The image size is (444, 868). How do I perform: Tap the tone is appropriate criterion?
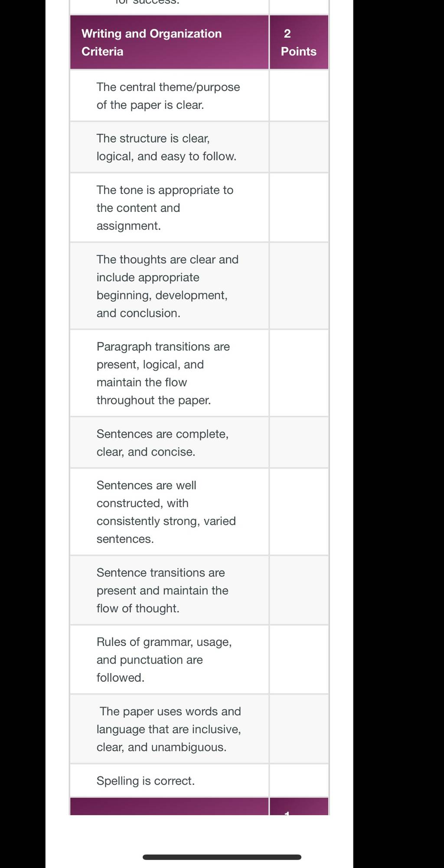point(165,208)
